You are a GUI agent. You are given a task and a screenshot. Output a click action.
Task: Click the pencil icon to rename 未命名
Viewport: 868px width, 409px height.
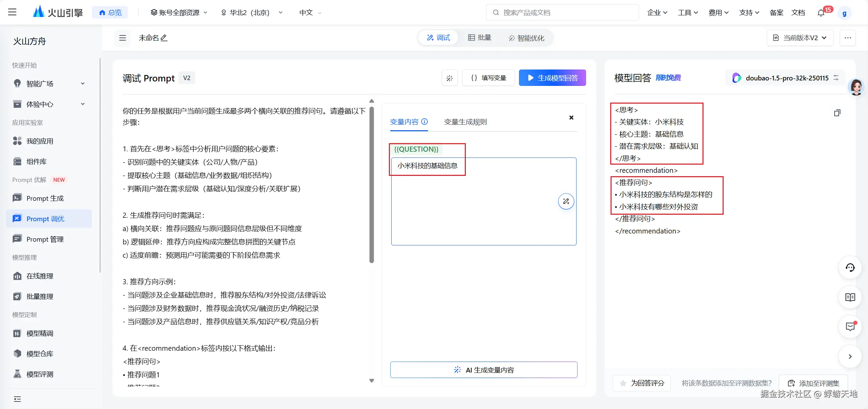coord(164,38)
